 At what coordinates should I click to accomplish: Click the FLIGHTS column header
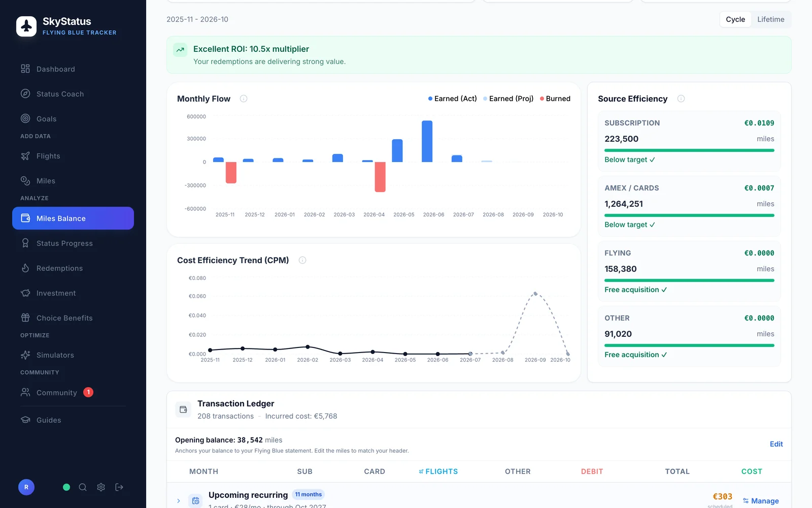[438, 471]
